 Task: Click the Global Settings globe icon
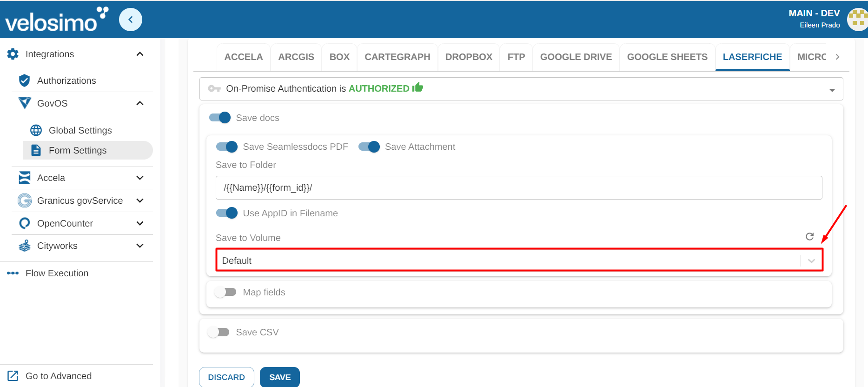pyautogui.click(x=36, y=130)
